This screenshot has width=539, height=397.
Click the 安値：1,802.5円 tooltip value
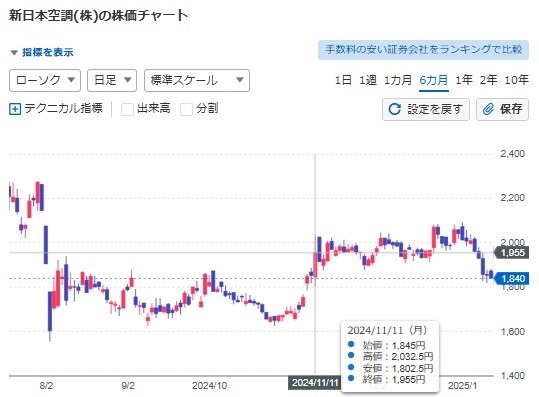[x=398, y=368]
